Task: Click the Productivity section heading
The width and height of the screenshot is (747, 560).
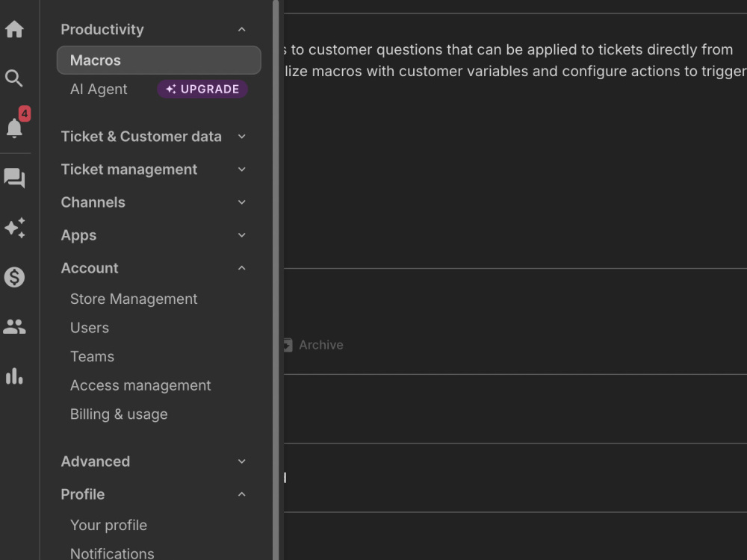Action: [102, 30]
